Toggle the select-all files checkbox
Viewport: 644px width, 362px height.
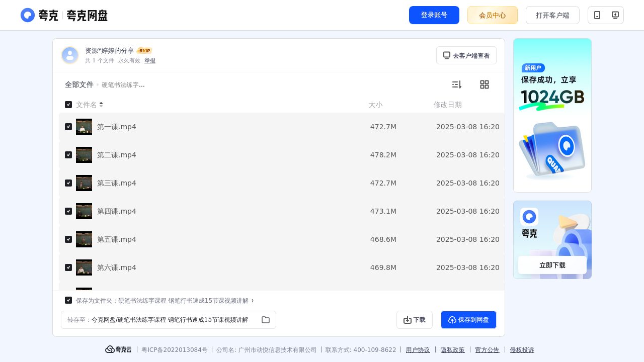point(68,105)
